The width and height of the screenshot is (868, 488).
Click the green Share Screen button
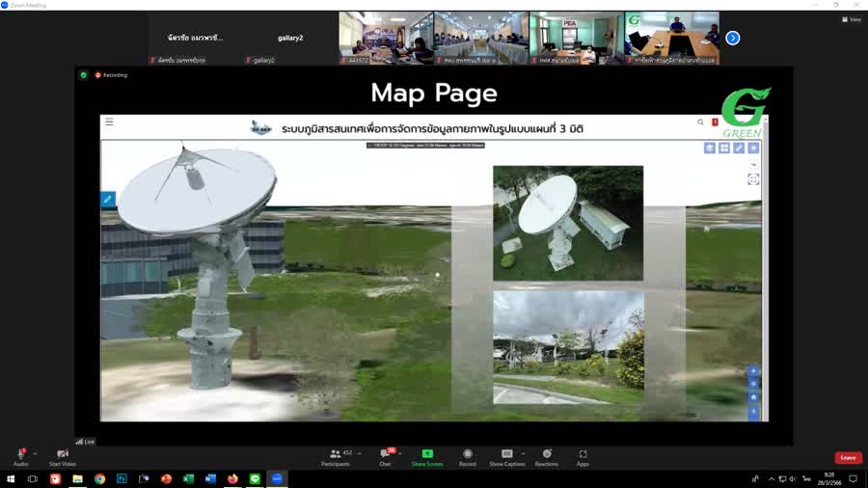pos(427,457)
